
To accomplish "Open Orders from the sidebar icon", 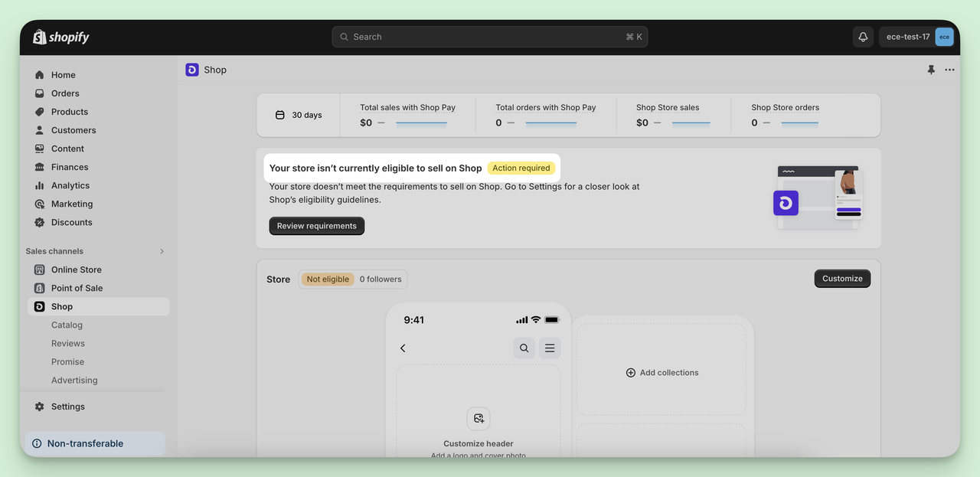I will pos(39,93).
